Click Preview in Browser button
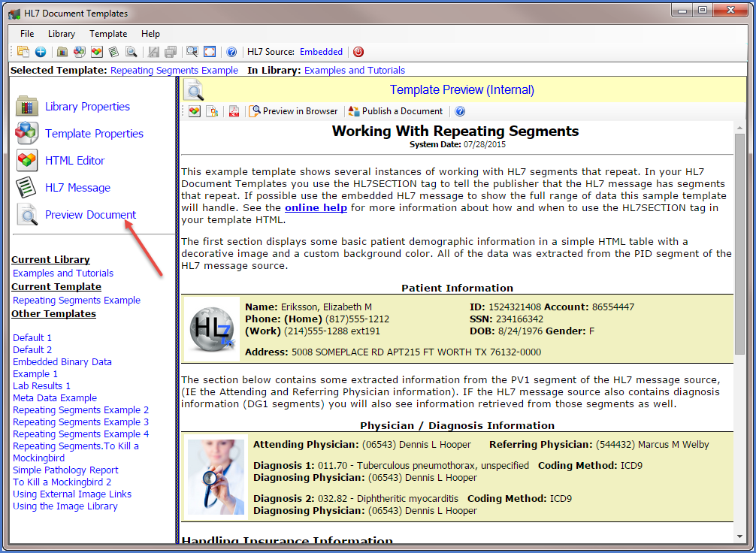The height and width of the screenshot is (553, 756). (293, 111)
